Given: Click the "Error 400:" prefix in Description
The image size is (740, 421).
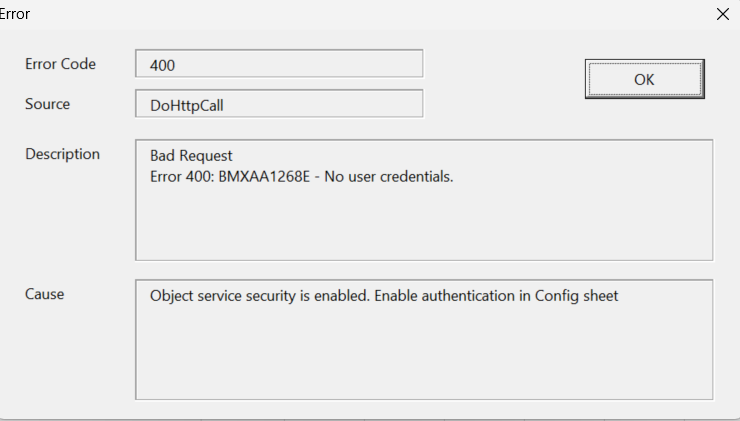Looking at the screenshot, I should click(181, 177).
